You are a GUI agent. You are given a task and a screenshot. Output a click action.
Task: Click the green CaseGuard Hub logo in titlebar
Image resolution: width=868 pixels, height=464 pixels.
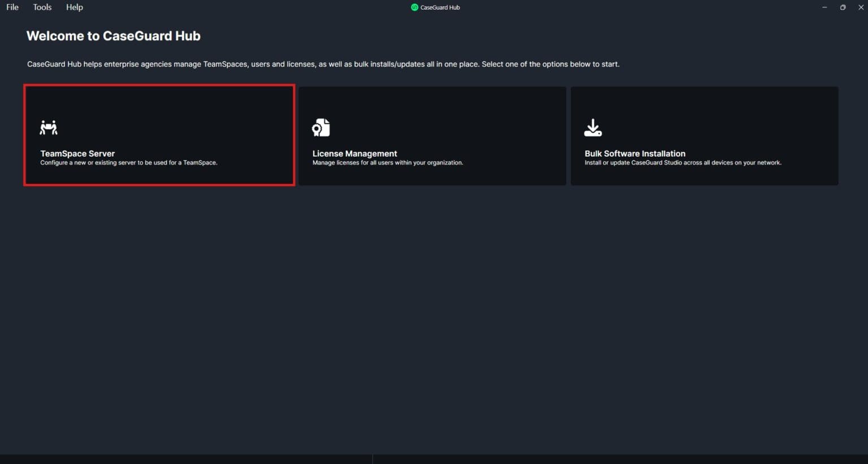pos(413,7)
